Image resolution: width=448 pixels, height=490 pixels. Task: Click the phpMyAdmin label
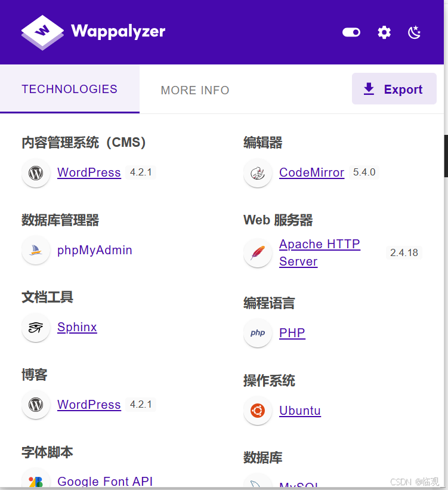click(95, 250)
